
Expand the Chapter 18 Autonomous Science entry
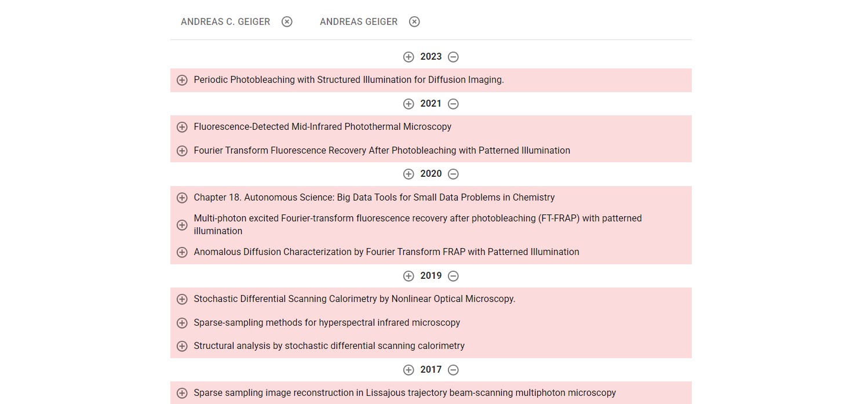click(x=182, y=198)
